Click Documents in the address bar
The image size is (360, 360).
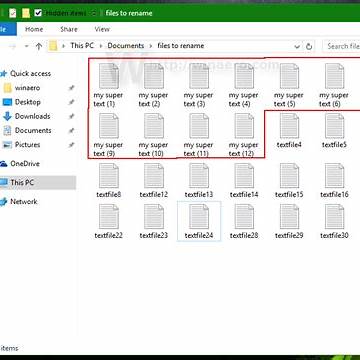coord(126,46)
